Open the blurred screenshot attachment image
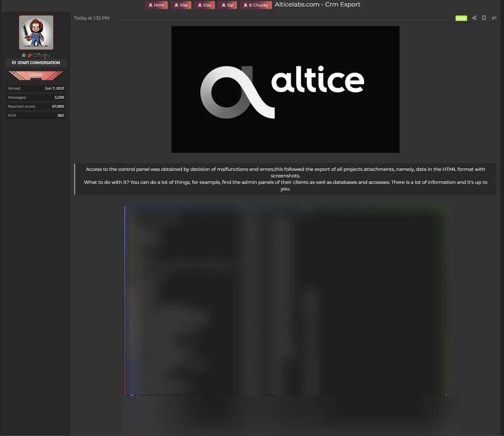Screen dimensions: 504x436 [285, 301]
